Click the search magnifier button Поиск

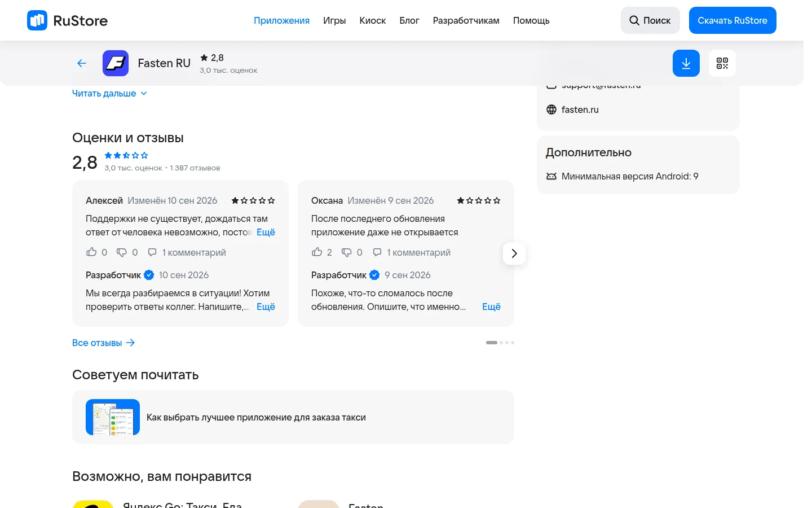pos(650,20)
